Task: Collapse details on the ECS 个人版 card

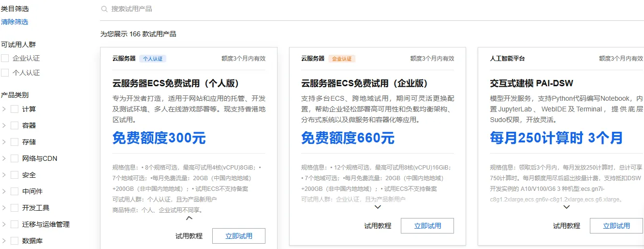Action: tap(189, 218)
